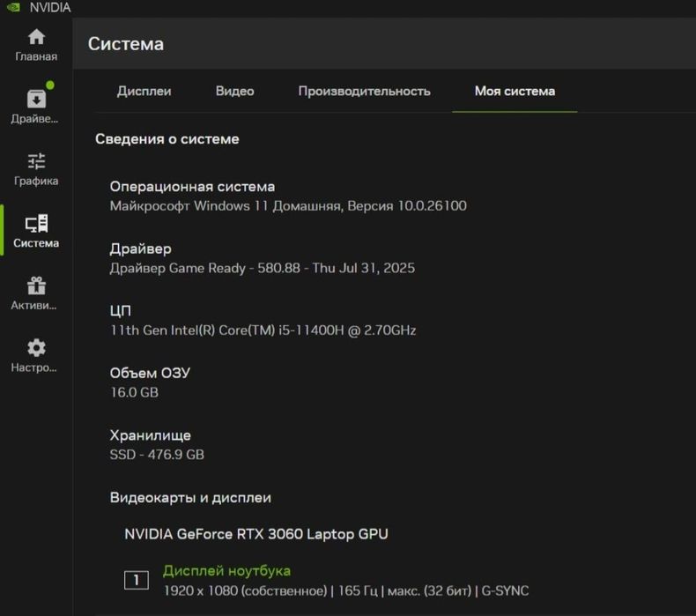696x616 pixels.
Task: Select the Windows 11 Домашняя version text
Action: [288, 205]
